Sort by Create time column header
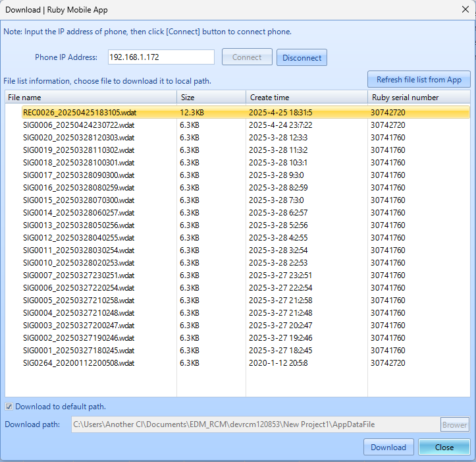The height and width of the screenshot is (462, 476). pyautogui.click(x=307, y=98)
